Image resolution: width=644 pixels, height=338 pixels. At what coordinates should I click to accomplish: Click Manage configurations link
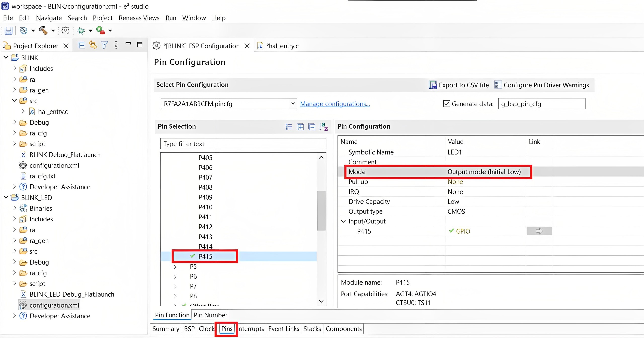coord(335,104)
